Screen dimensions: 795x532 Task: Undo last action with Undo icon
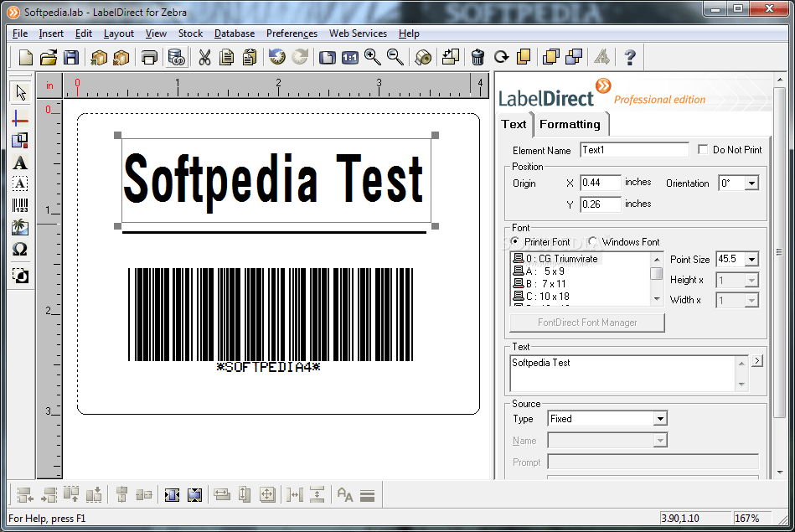276,57
